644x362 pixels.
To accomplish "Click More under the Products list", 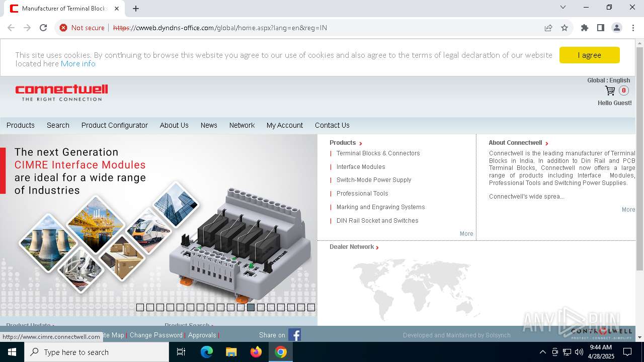I will (466, 234).
